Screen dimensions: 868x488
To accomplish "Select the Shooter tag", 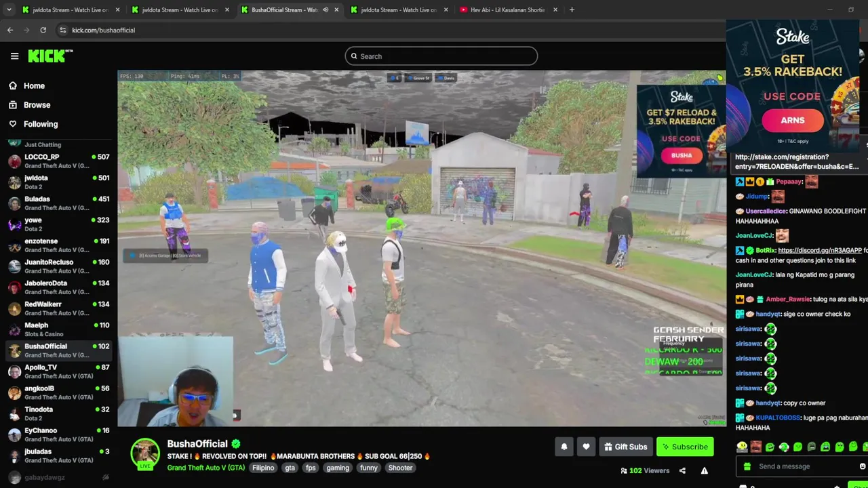I will click(x=400, y=468).
